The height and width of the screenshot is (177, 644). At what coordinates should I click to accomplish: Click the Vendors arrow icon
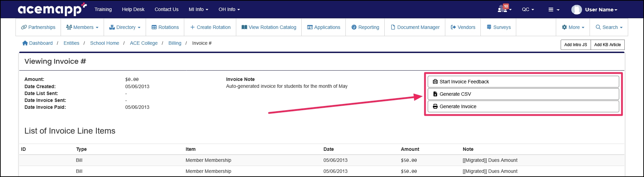point(453,27)
